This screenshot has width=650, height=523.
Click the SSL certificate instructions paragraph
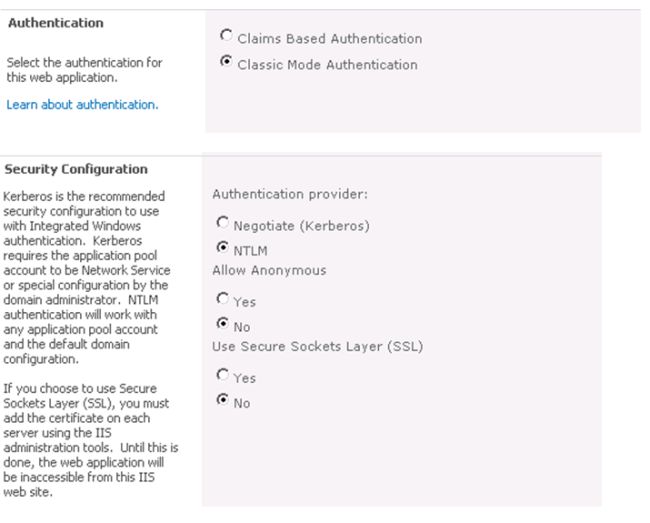pos(90,440)
